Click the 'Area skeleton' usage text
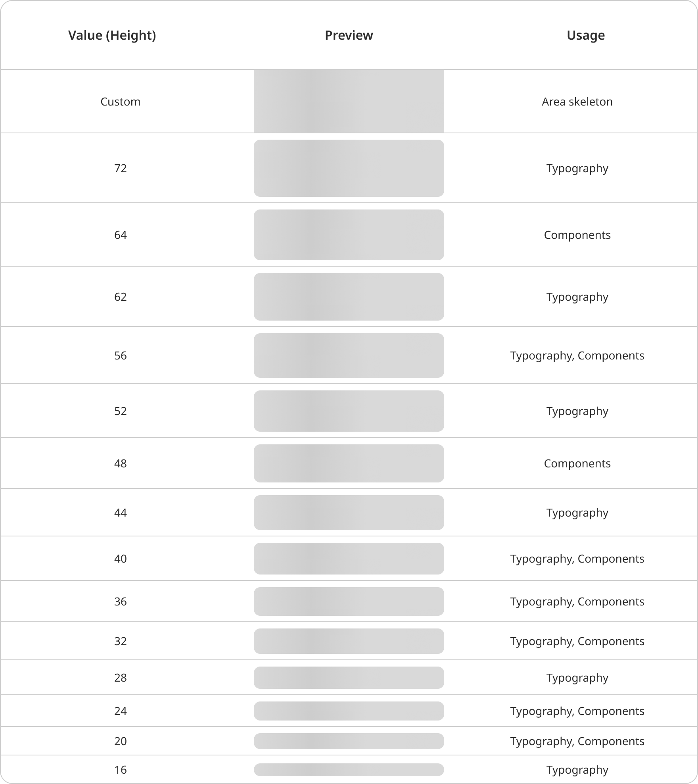Screen dimensions: 698x784 [x=577, y=102]
